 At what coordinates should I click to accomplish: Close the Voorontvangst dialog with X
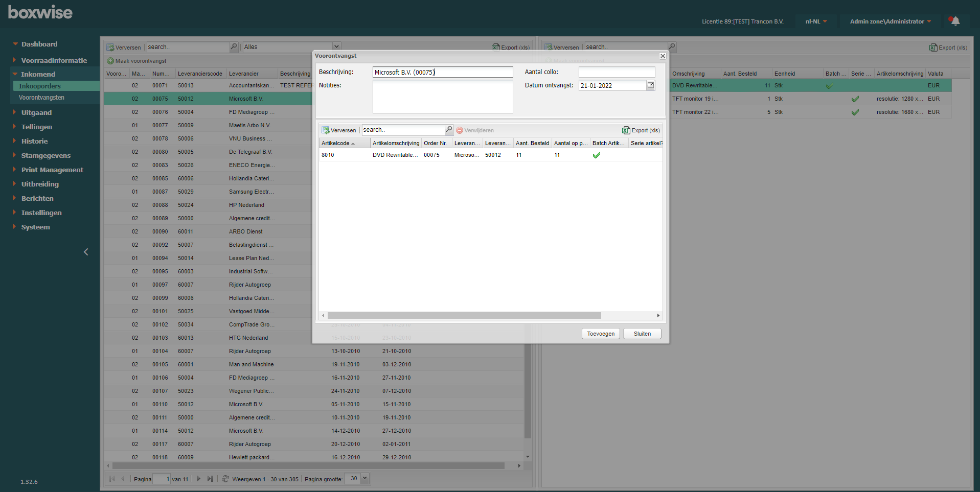[663, 56]
